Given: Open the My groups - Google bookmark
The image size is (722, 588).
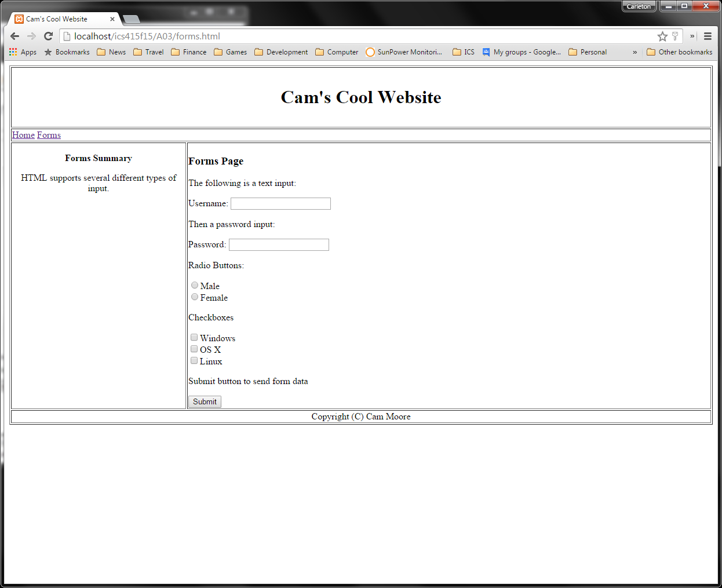Looking at the screenshot, I should pos(522,52).
